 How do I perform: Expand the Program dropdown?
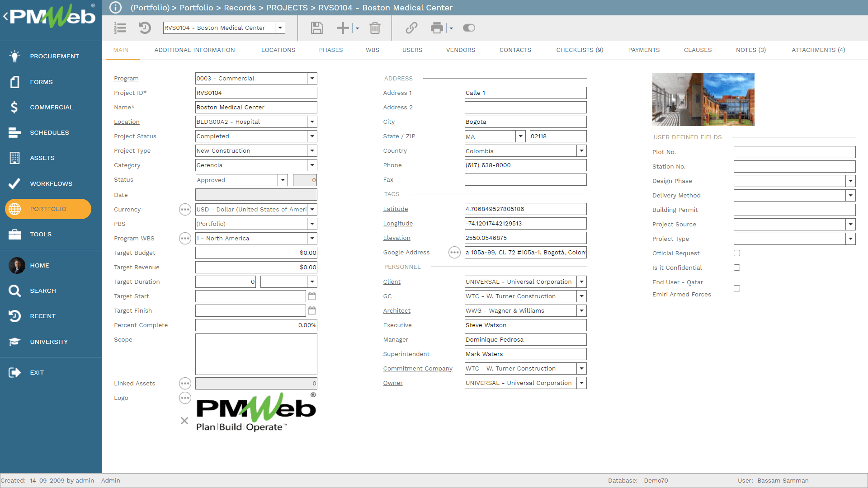point(312,78)
